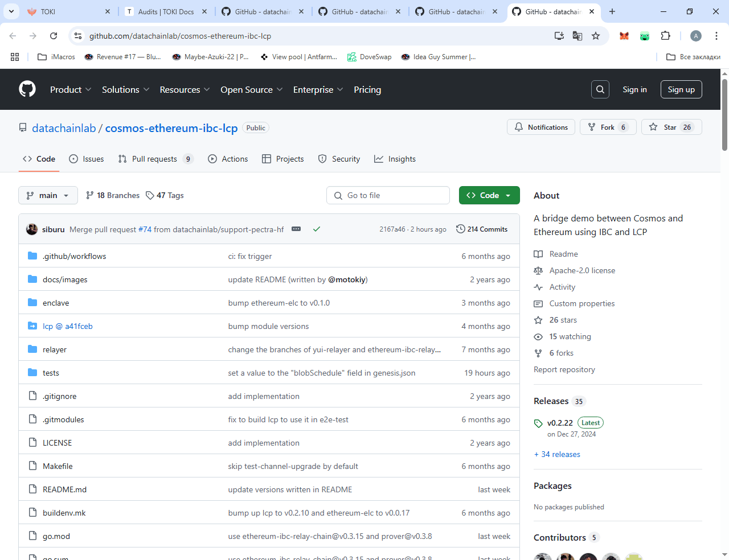
Task: Open the iMacros bookmark folder
Action: [x=56, y=57]
